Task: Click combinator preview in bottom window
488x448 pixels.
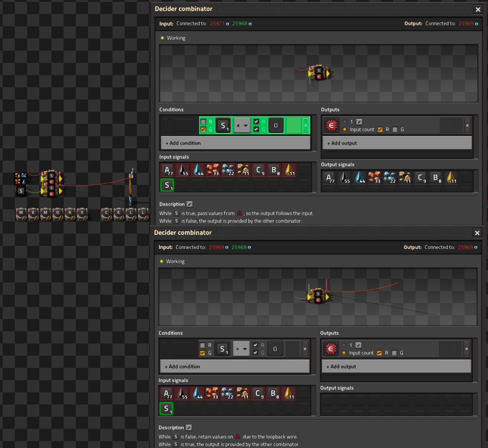Action: click(318, 297)
